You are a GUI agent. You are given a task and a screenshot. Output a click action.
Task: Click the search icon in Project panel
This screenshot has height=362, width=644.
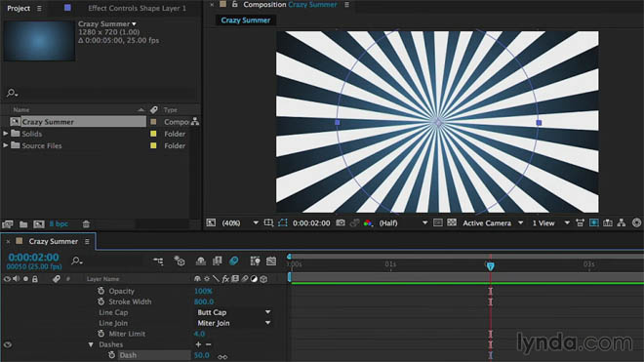coord(12,94)
